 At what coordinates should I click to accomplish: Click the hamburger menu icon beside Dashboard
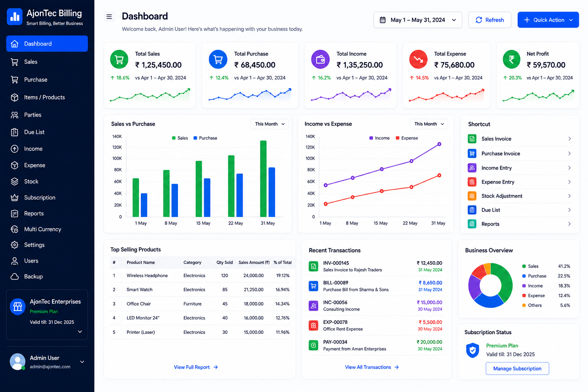pyautogui.click(x=109, y=16)
